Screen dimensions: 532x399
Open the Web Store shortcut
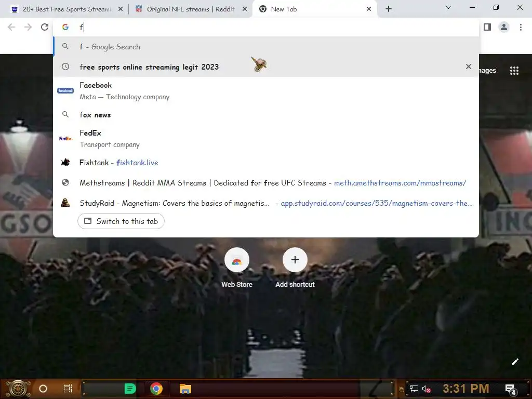tap(237, 268)
